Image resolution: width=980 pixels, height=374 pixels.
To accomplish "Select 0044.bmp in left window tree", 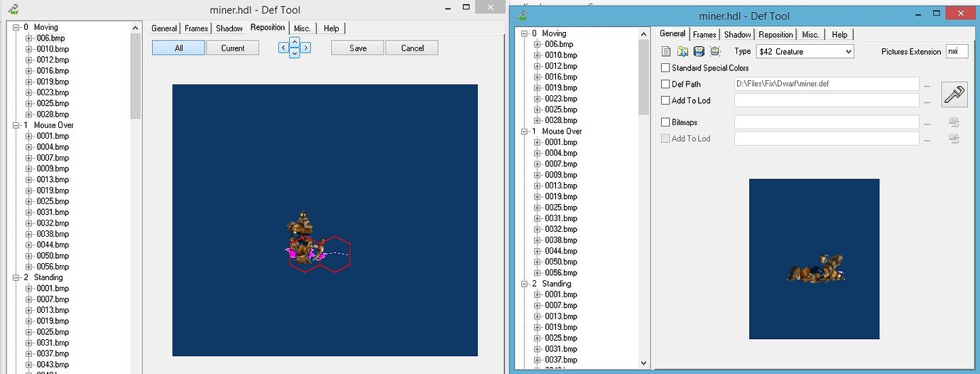I will pos(53,245).
